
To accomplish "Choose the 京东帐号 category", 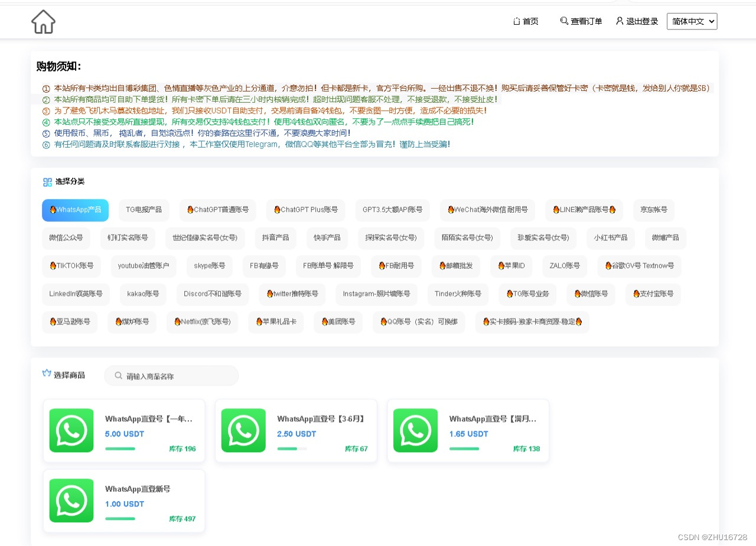I will click(x=654, y=210).
